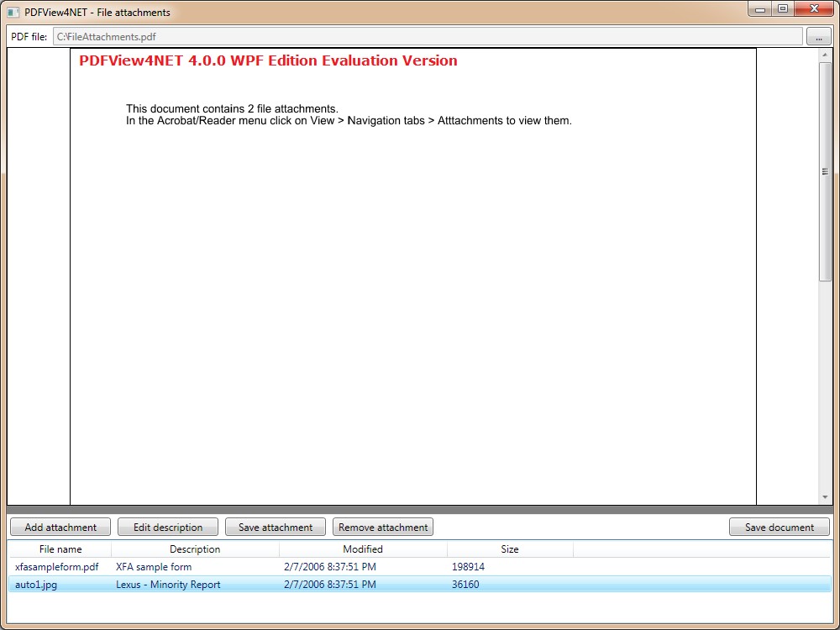Sort by the Modified column header
This screenshot has height=630, width=840.
click(x=363, y=549)
